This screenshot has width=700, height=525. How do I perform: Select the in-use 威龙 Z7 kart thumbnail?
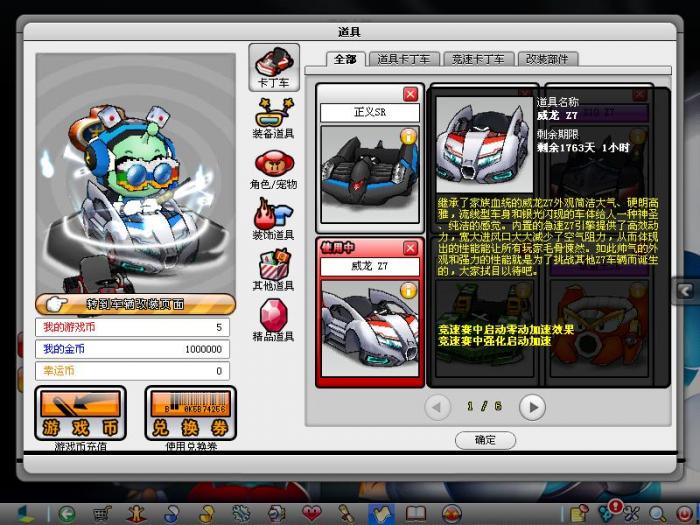[370, 328]
